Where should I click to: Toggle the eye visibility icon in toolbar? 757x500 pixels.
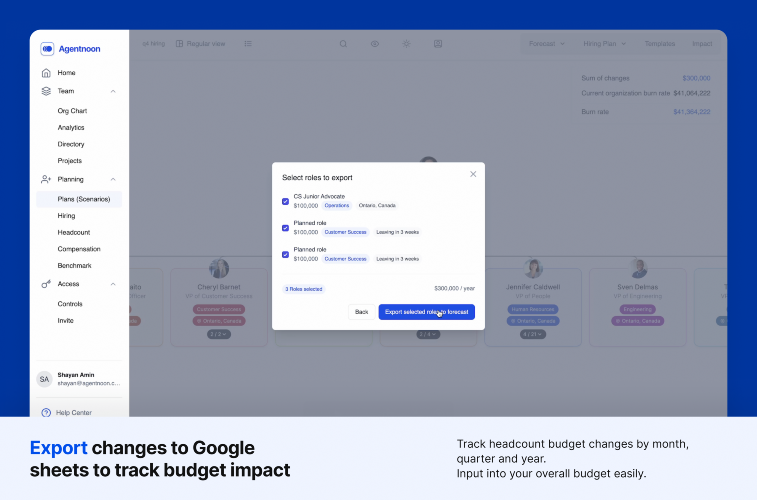(x=375, y=44)
